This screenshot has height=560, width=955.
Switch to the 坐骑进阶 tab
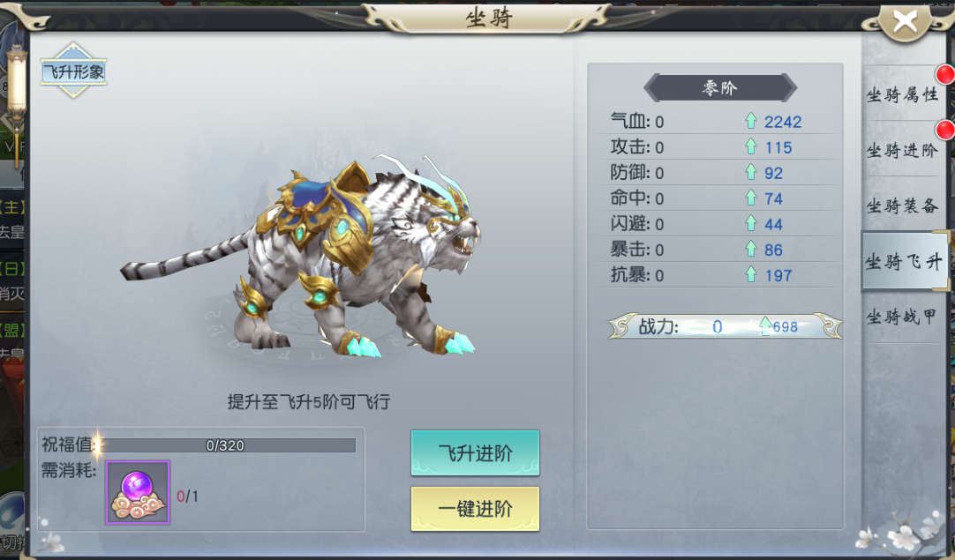[902, 150]
